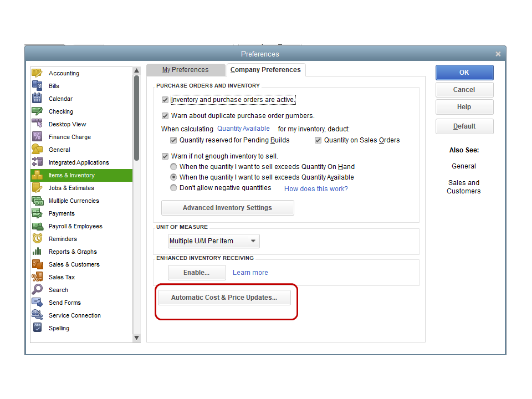532x399 pixels.
Task: Click the Service Connection icon
Action: click(x=37, y=315)
